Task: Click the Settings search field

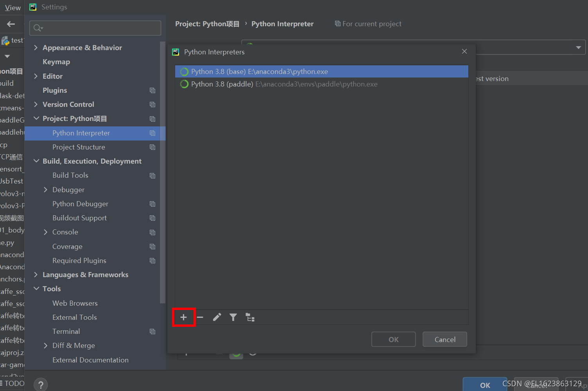Action: point(95,28)
